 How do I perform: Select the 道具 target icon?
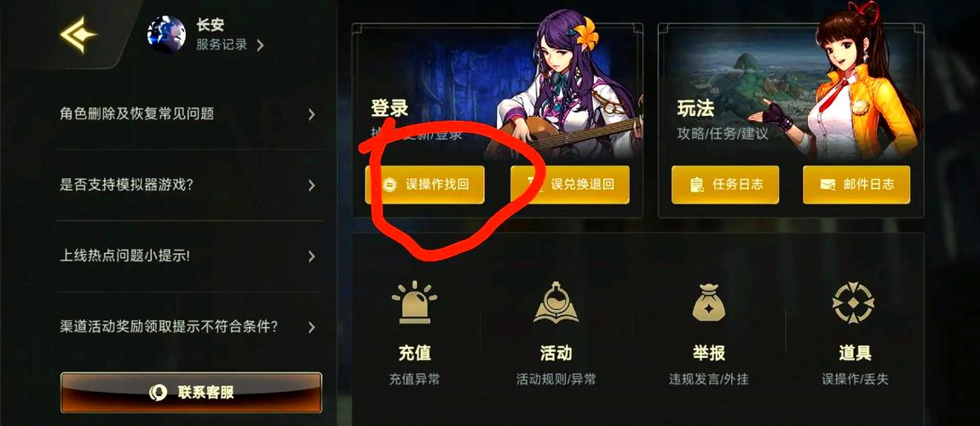tap(854, 303)
